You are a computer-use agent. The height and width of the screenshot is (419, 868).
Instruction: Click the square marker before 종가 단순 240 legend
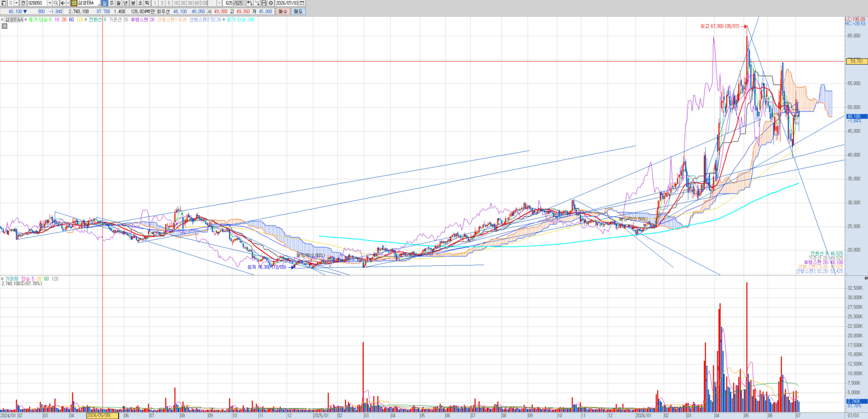pyautogui.click(x=224, y=20)
